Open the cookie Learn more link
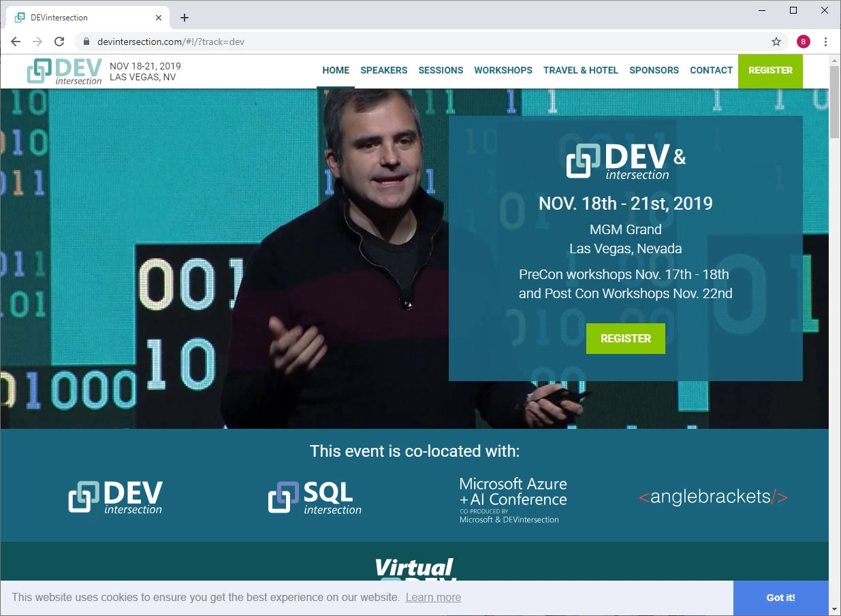 433,598
